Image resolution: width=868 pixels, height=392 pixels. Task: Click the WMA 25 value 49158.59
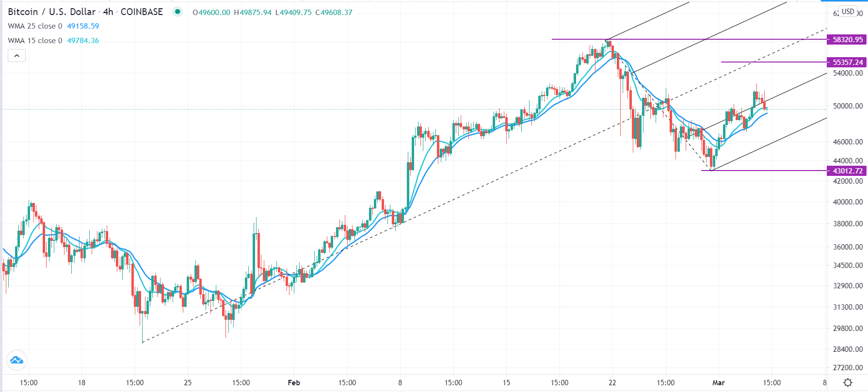pyautogui.click(x=82, y=26)
